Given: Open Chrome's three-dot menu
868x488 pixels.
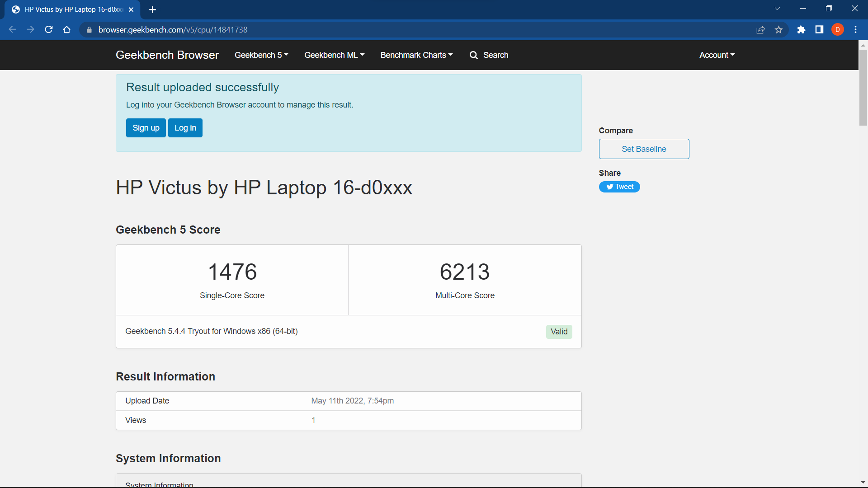Looking at the screenshot, I should coord(856,30).
